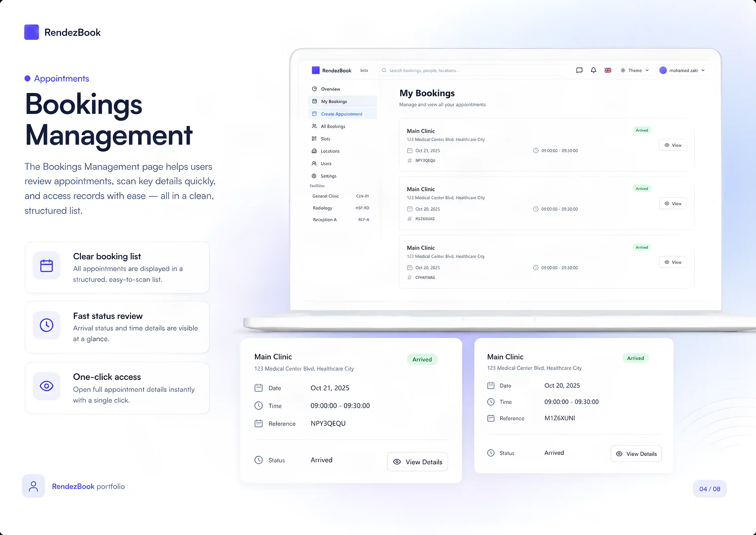Viewport: 756px width, 535px height.
Task: Click the Users person icon in the sidebar
Action: (314, 163)
